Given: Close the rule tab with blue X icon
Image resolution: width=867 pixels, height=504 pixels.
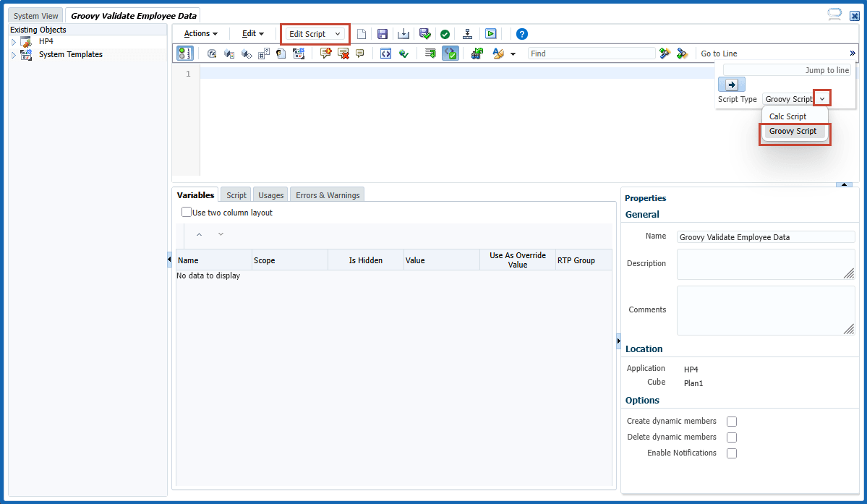Looking at the screenshot, I should pyautogui.click(x=854, y=15).
